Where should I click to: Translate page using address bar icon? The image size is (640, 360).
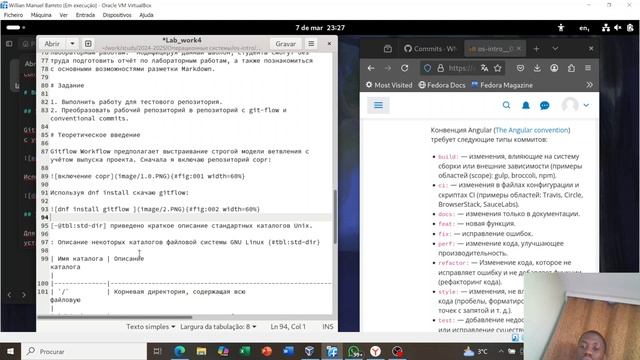[484, 68]
